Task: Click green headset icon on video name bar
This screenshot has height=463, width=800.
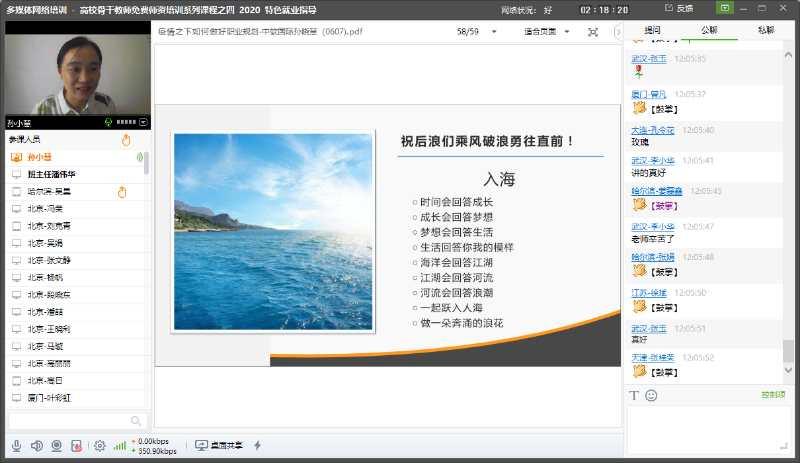Action: click(x=108, y=122)
